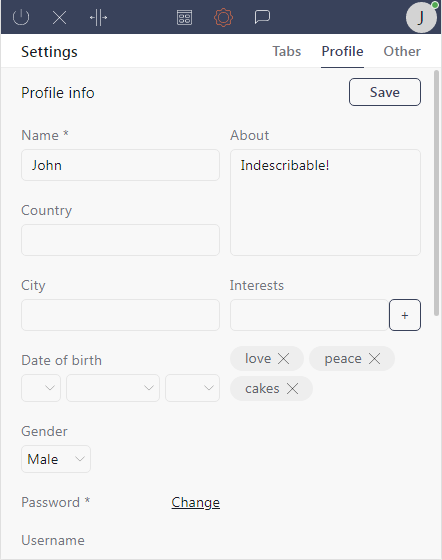The image size is (442, 560).
Task: Click the power icon in top bar
Action: (21, 17)
